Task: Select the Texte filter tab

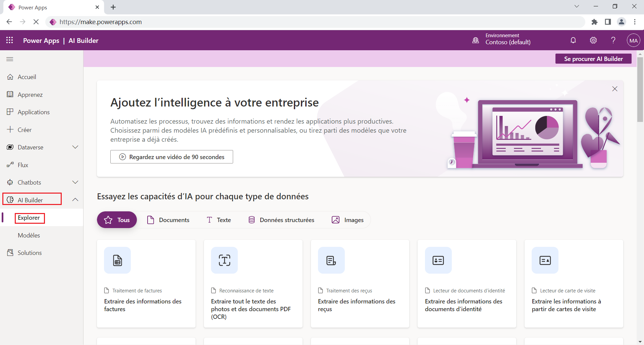Action: (219, 220)
